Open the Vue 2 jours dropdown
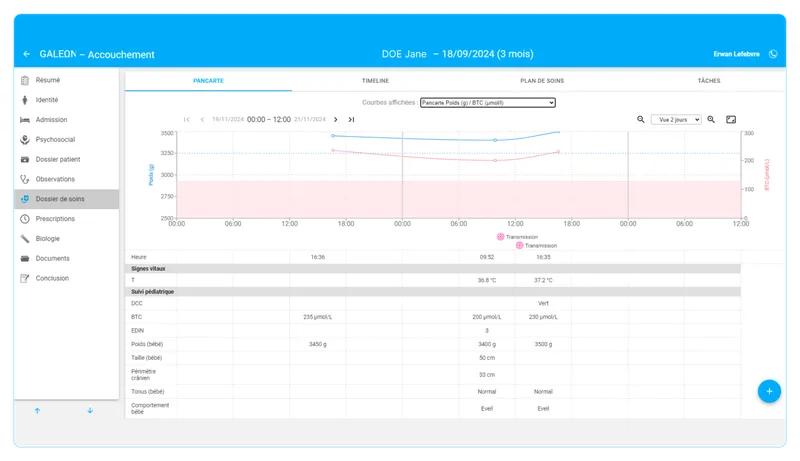The width and height of the screenshot is (800, 461). coord(676,119)
